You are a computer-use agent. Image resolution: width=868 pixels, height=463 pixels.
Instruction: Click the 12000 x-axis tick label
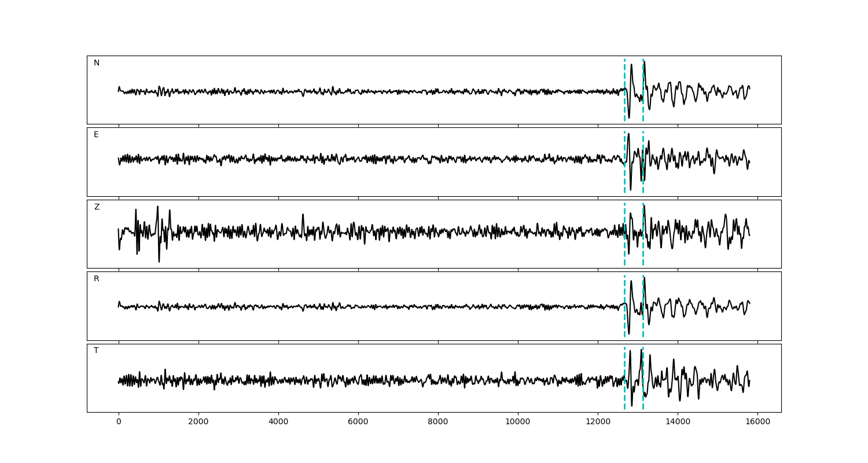coord(598,422)
